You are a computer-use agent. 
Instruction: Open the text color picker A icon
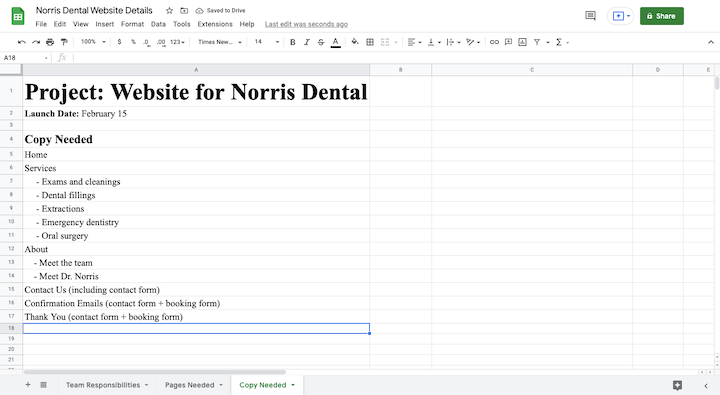[336, 42]
